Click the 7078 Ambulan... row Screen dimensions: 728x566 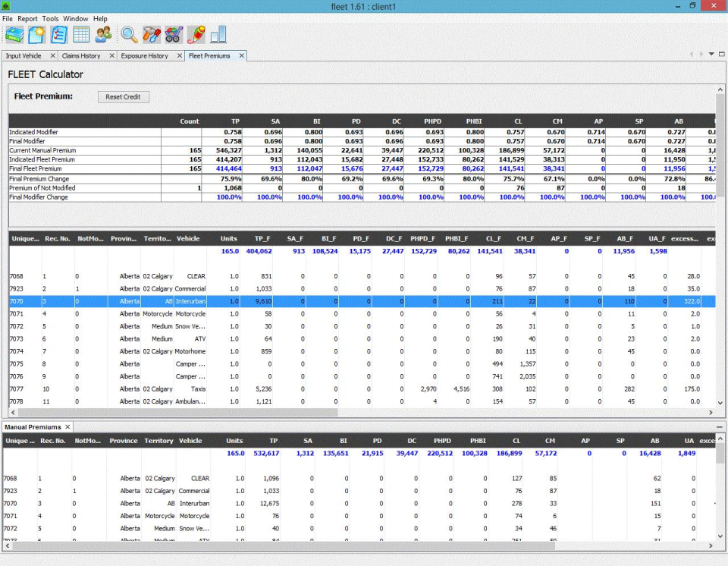click(362, 401)
